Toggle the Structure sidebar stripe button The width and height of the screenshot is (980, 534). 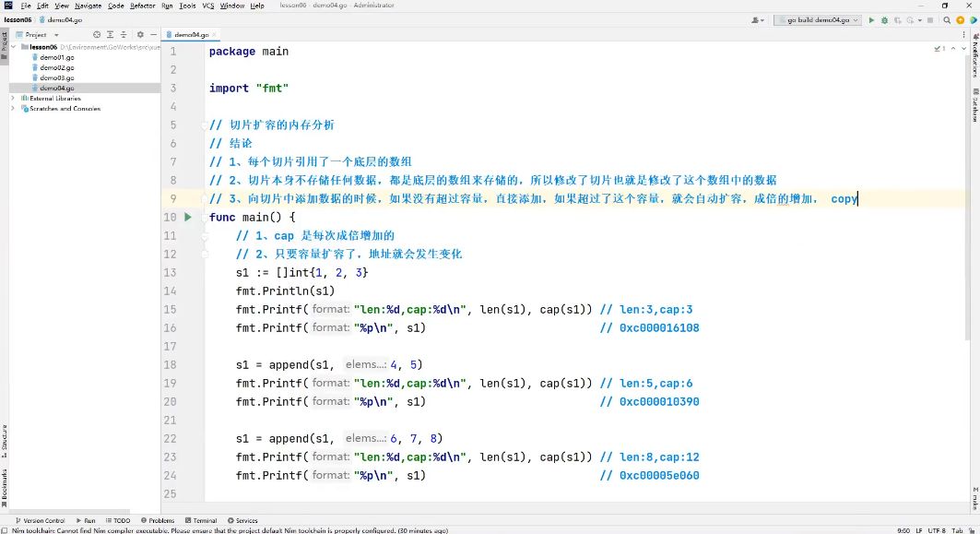[x=4, y=441]
